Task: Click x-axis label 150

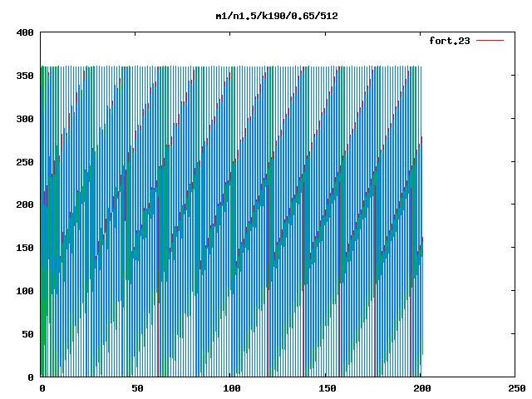Action: click(x=327, y=388)
